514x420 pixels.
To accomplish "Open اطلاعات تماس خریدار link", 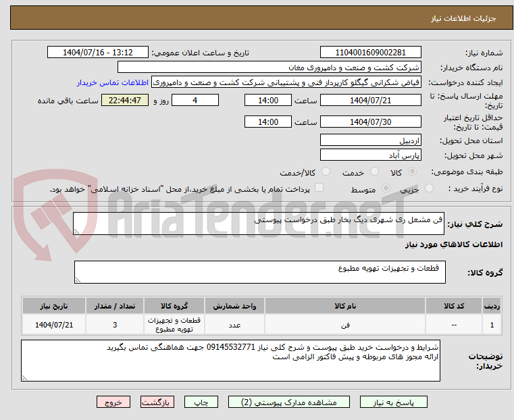I will 113,82.
